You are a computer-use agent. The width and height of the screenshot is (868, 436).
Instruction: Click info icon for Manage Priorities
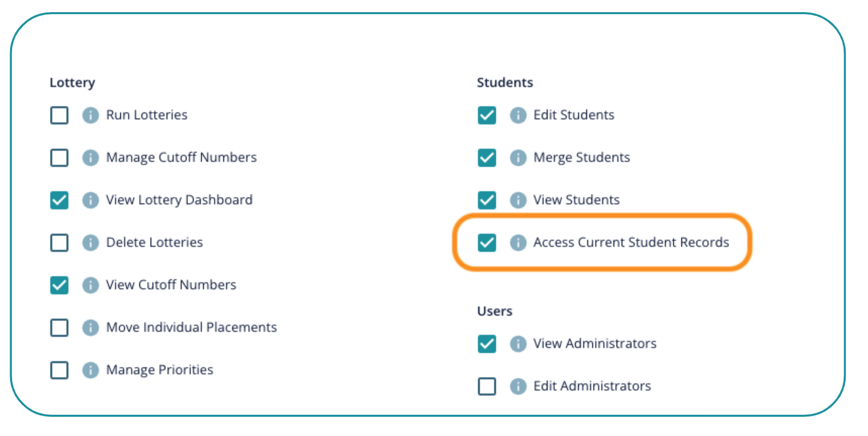coord(90,370)
